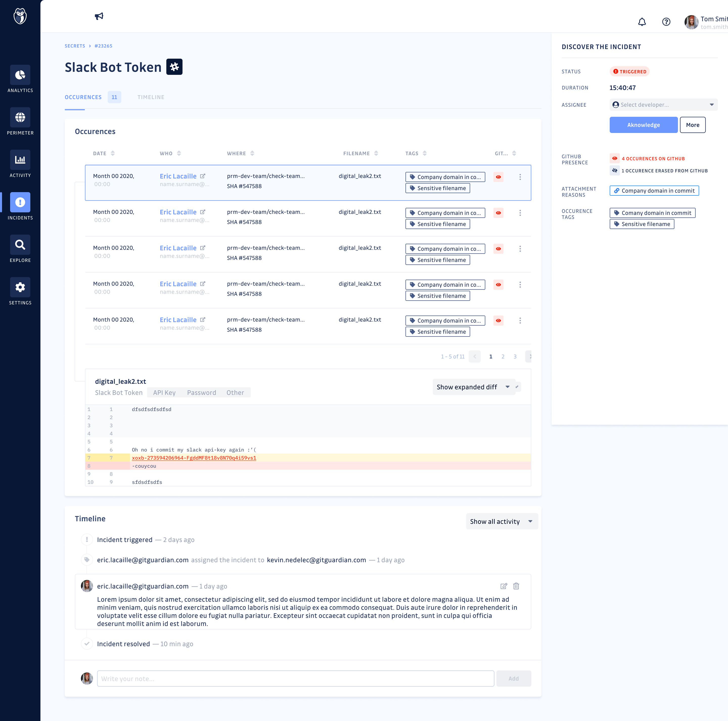Edit eric.lacaille's timeline comment with pencil icon
The height and width of the screenshot is (721, 728).
click(504, 586)
